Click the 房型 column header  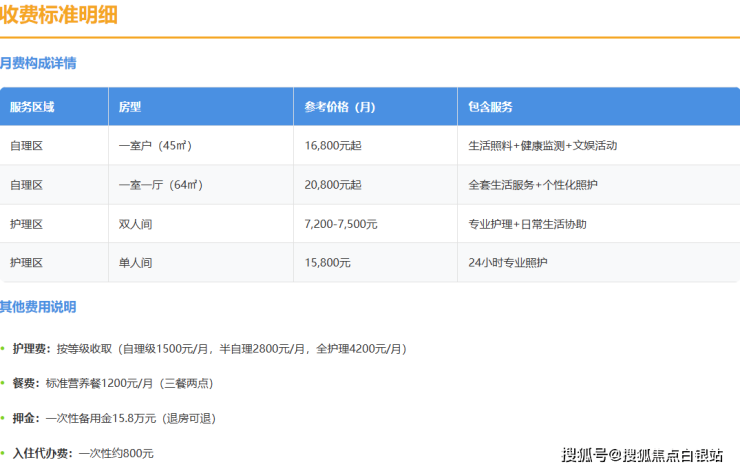(x=130, y=107)
